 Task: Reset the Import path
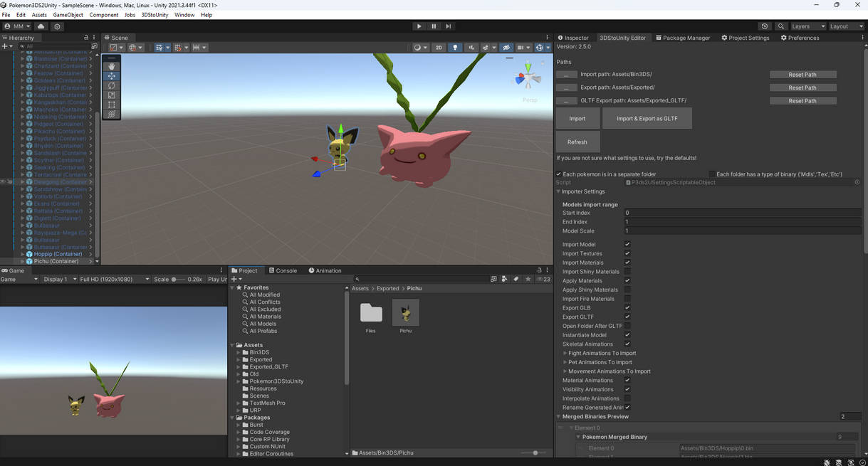(x=802, y=74)
